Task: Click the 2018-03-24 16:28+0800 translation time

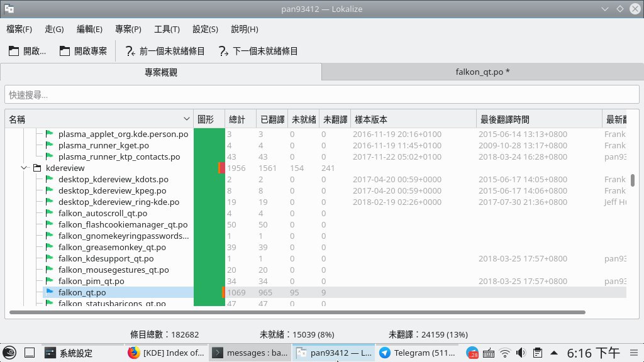Action: coord(523,156)
